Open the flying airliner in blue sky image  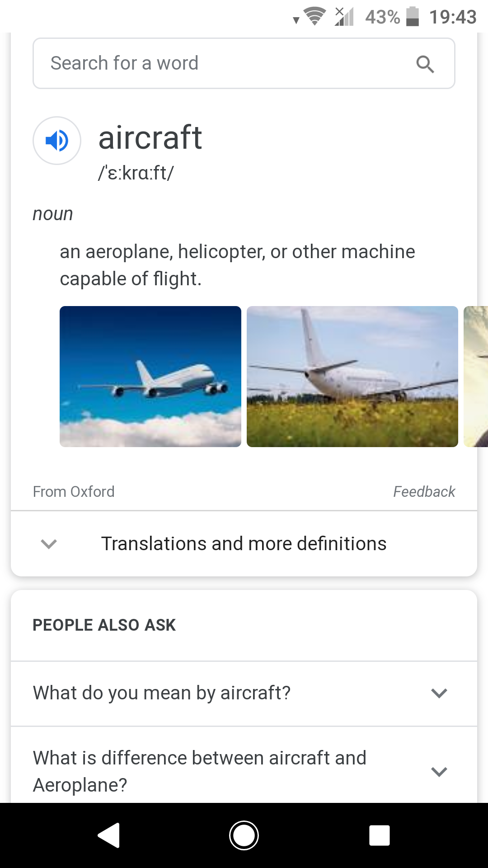click(x=150, y=377)
